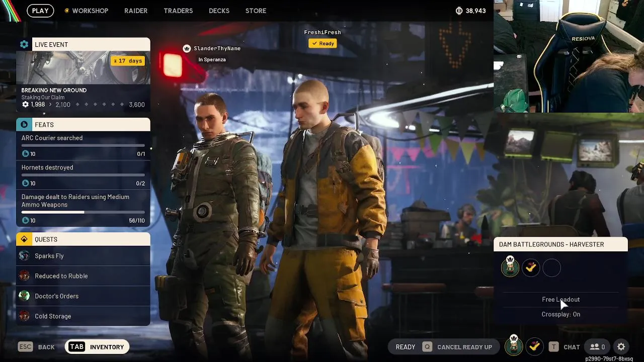Click the bottom bar player avatar icon
Screen dimensions: 644x362
(x=514, y=345)
